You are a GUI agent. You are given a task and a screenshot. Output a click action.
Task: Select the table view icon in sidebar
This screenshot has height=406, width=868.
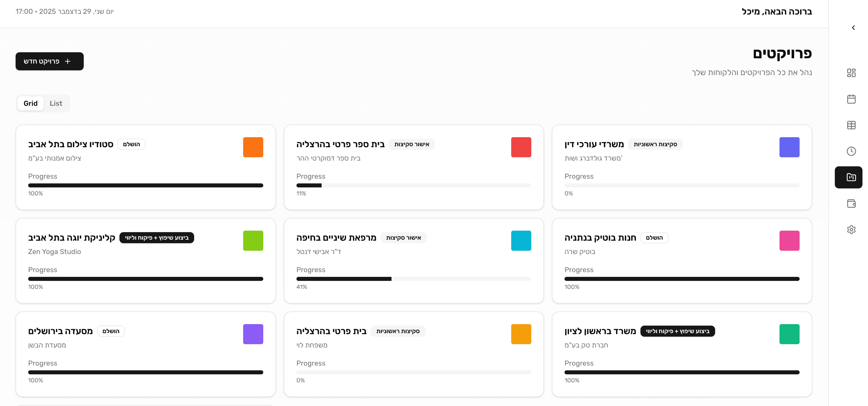[x=852, y=125]
